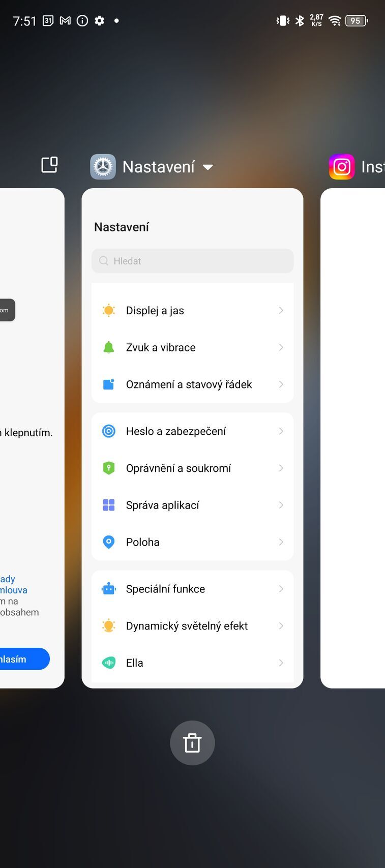Image resolution: width=385 pixels, height=868 pixels.
Task: Tap the calendar 31 notification icon
Action: 48,21
